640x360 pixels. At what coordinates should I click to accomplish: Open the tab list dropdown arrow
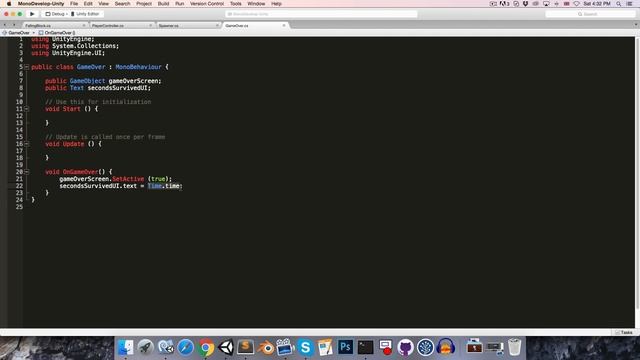pos(636,25)
